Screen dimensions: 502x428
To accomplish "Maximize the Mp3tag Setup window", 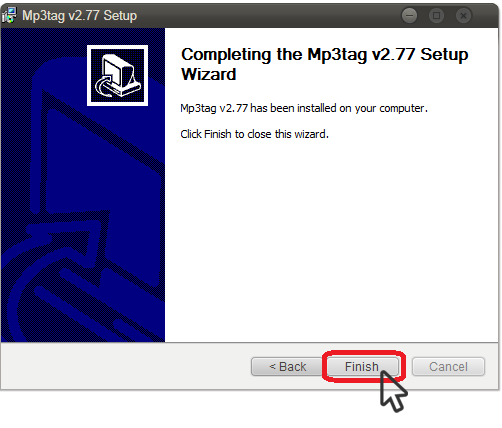I will pyautogui.click(x=436, y=15).
